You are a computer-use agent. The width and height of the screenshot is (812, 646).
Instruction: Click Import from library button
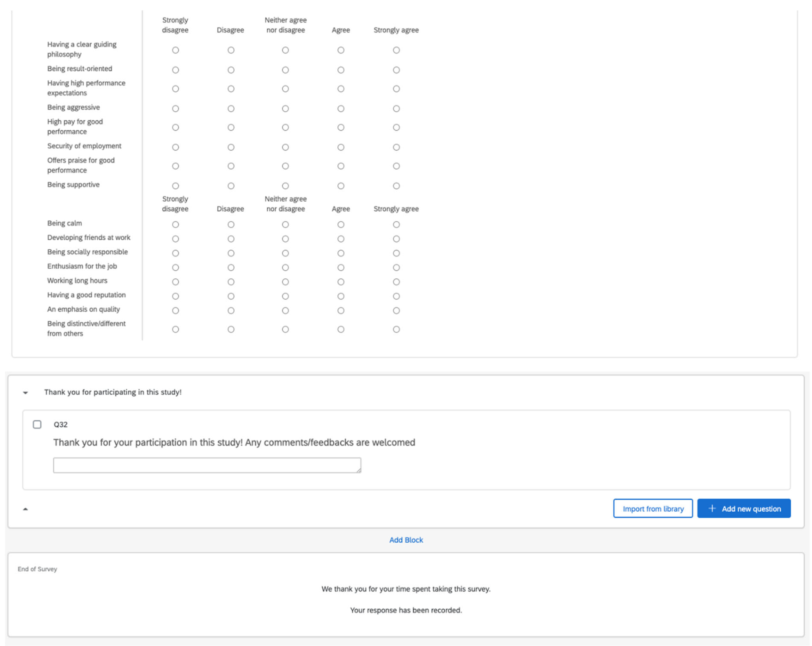(653, 508)
